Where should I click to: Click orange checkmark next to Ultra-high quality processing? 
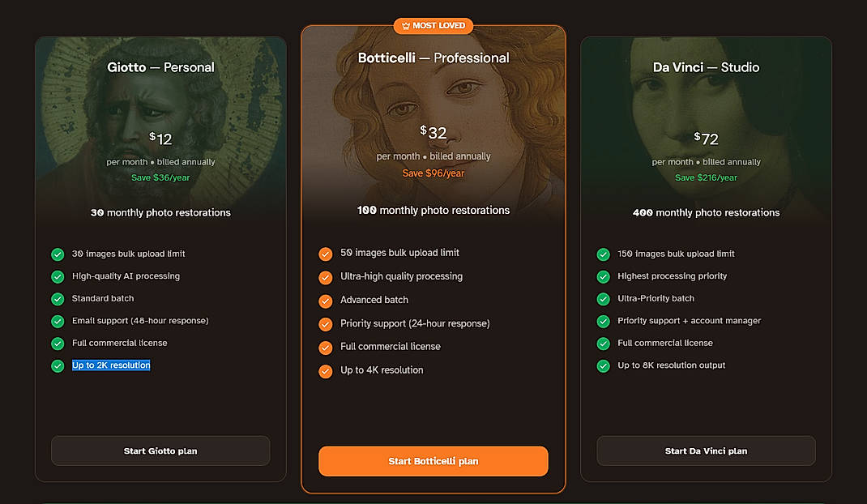pos(325,277)
